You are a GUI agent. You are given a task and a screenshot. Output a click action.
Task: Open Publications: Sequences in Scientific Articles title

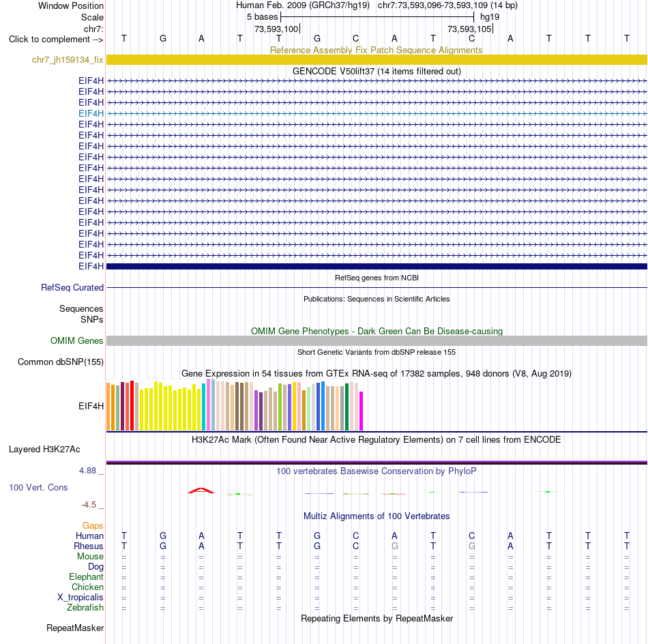(x=377, y=299)
